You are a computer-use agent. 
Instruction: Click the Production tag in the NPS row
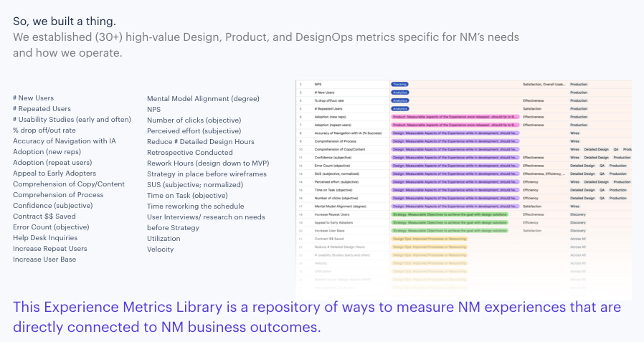tap(578, 85)
